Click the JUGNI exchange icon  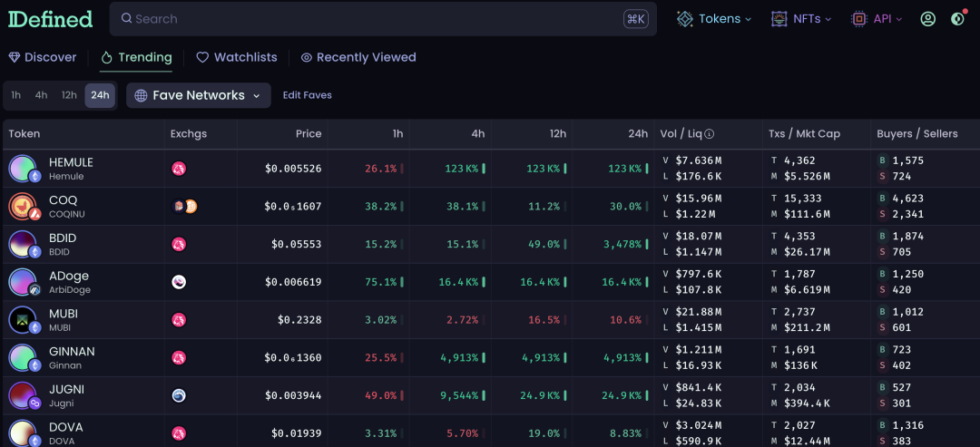(x=179, y=395)
